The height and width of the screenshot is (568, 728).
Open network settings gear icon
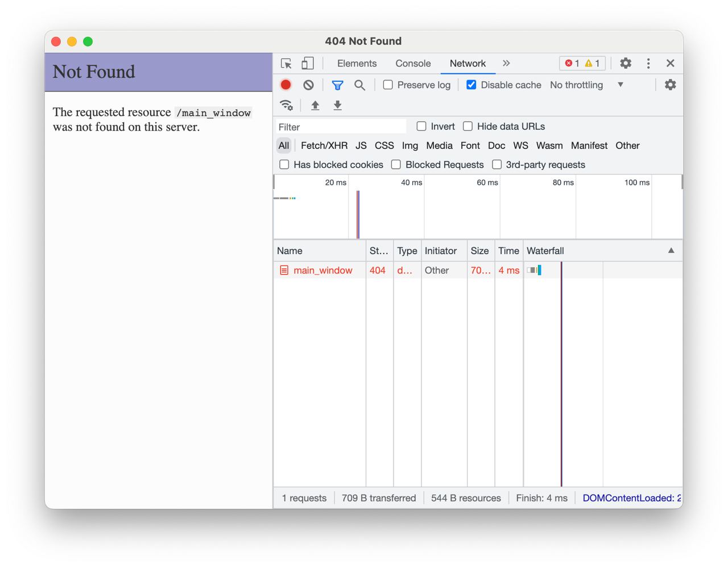click(671, 85)
